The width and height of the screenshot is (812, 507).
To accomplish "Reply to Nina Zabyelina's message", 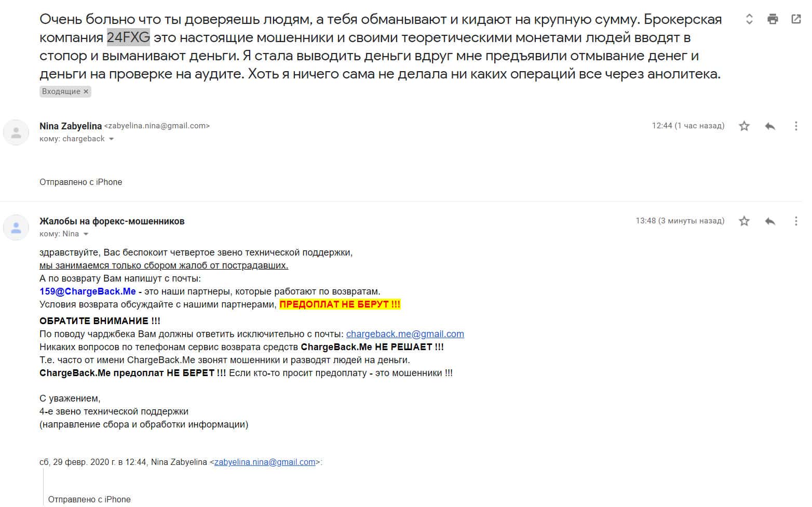I will pyautogui.click(x=770, y=126).
